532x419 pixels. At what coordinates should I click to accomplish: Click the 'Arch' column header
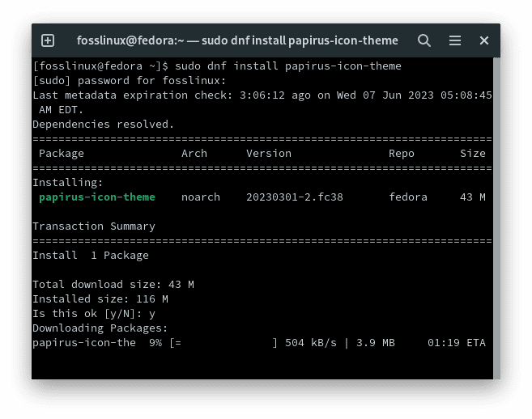coord(194,154)
